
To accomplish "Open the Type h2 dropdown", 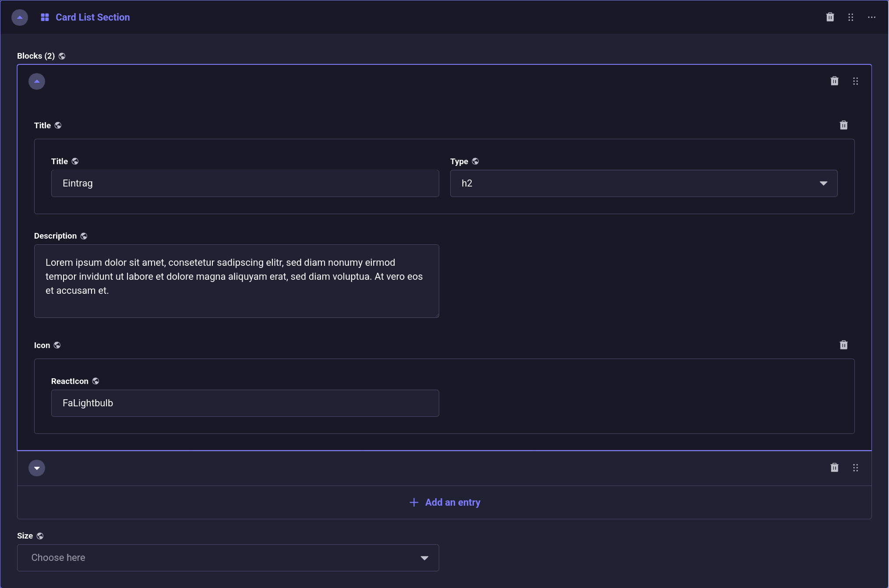I will tap(643, 183).
